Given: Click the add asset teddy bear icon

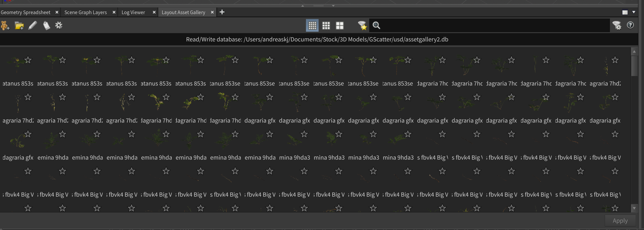Looking at the screenshot, I should [x=5, y=26].
